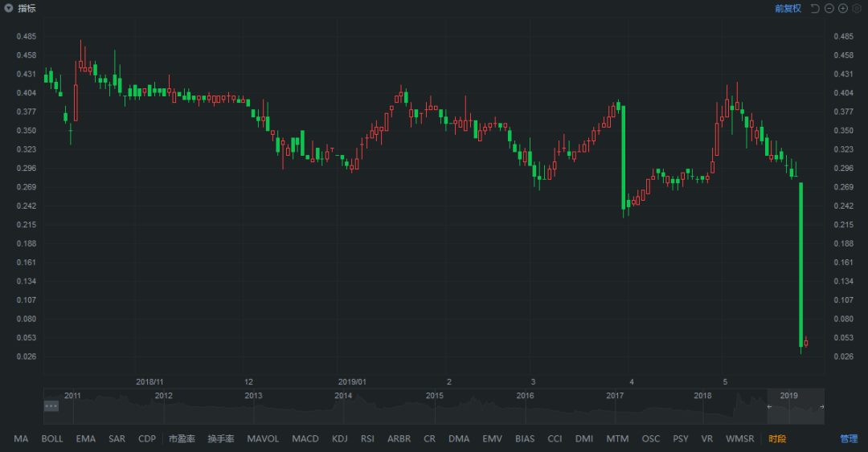This screenshot has height=452, width=868.
Task: Show the PSY indicator
Action: coord(681,438)
